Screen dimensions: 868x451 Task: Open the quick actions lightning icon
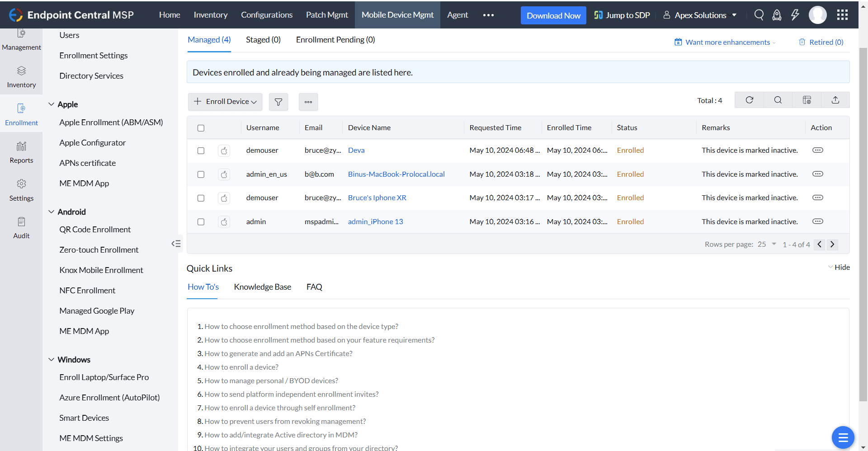click(x=795, y=15)
